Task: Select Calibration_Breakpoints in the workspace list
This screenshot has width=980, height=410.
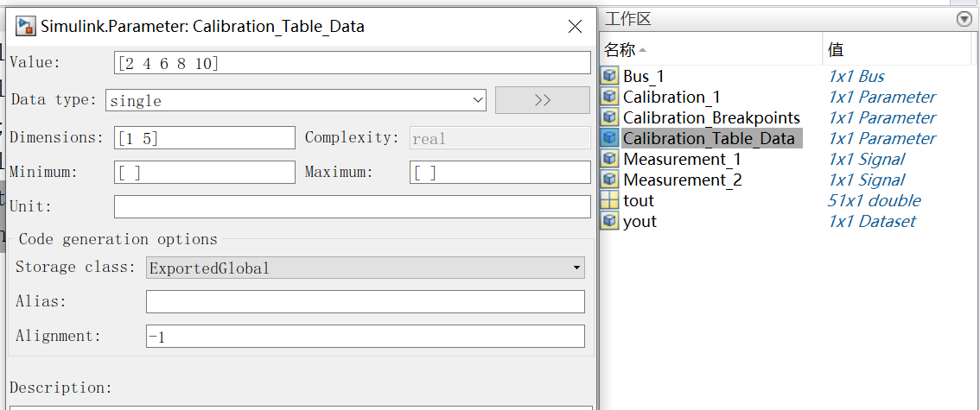Action: [x=711, y=117]
